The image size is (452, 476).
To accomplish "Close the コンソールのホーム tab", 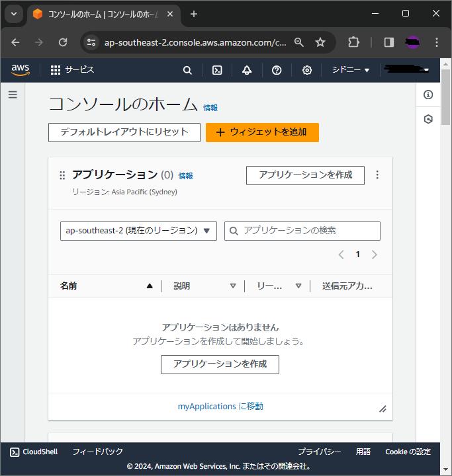I will [170, 14].
